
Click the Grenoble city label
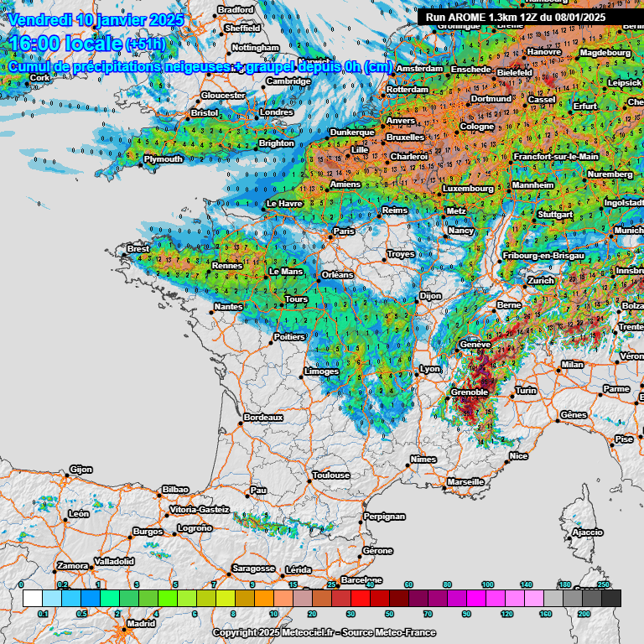coord(469,392)
